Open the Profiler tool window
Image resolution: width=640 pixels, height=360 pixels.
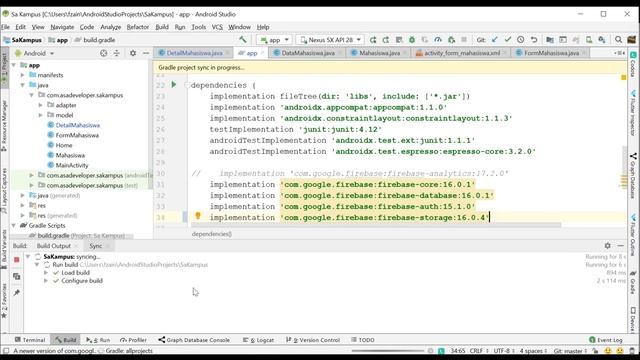pos(133,340)
